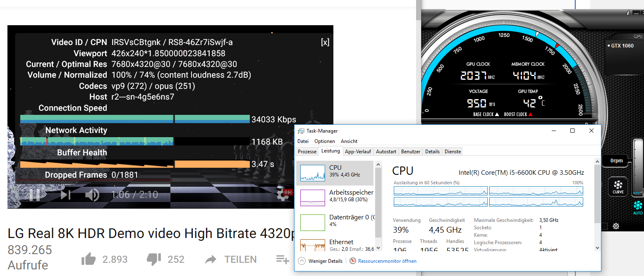644x276 pixels.
Task: Like the video with thumbs up
Action: [x=89, y=259]
